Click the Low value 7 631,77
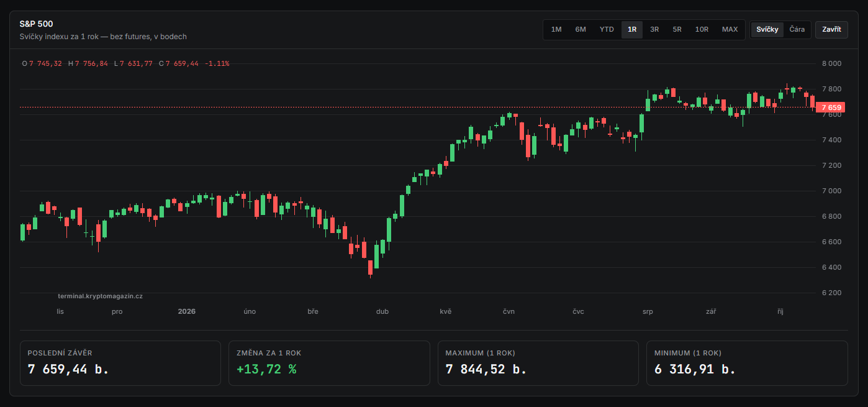 coord(135,63)
